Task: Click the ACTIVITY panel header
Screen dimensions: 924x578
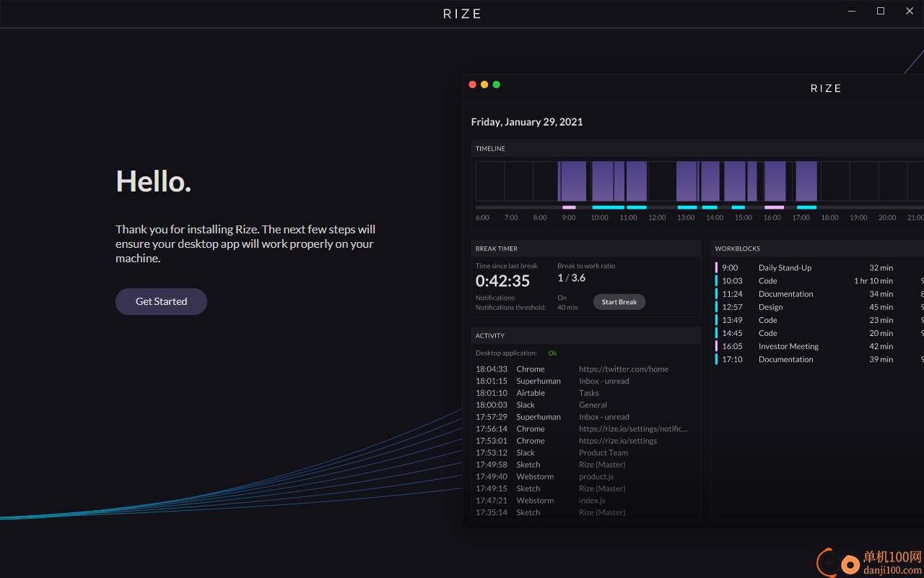Action: tap(586, 335)
